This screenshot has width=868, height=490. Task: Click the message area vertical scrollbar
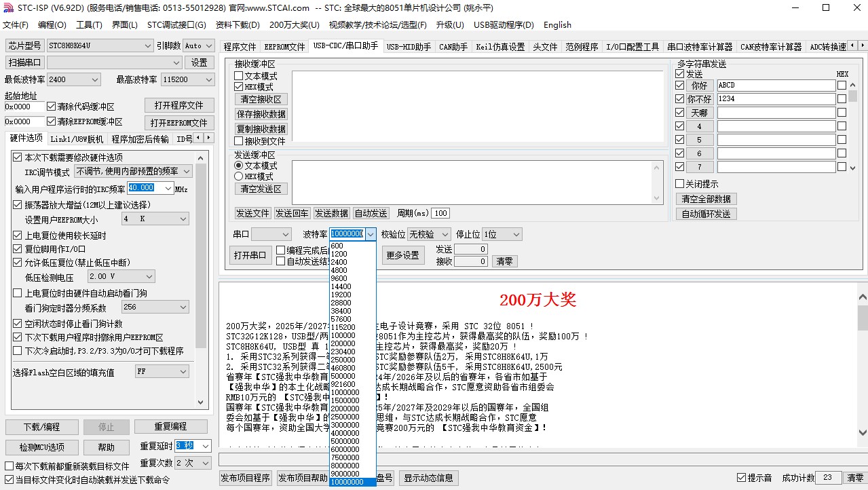point(862,366)
